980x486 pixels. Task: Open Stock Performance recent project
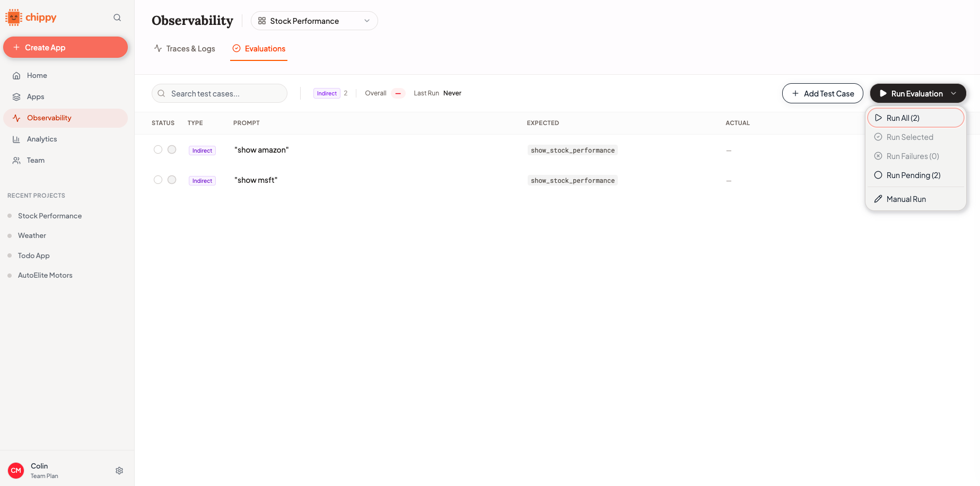coord(50,216)
